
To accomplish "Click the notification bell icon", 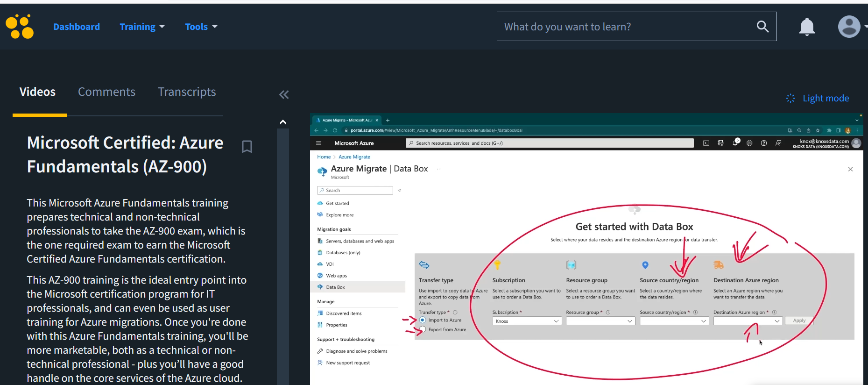I will point(807,27).
